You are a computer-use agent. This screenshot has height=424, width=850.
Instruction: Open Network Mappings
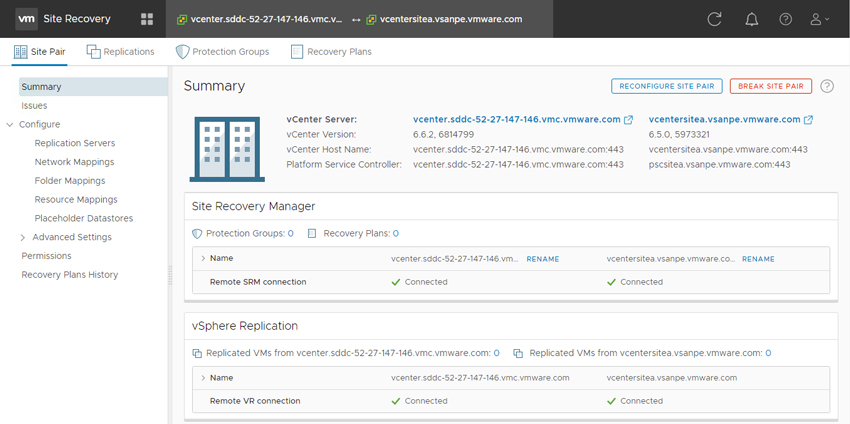(x=74, y=162)
